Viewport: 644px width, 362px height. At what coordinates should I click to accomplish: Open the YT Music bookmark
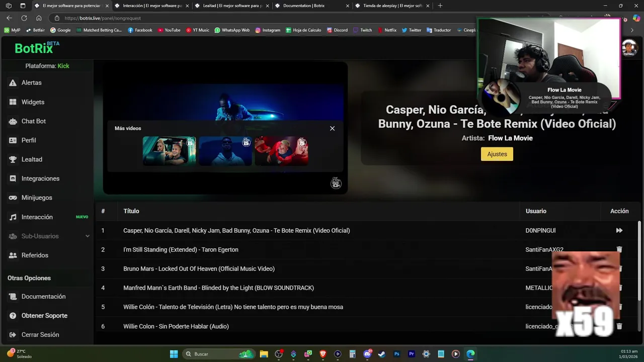coord(198,30)
